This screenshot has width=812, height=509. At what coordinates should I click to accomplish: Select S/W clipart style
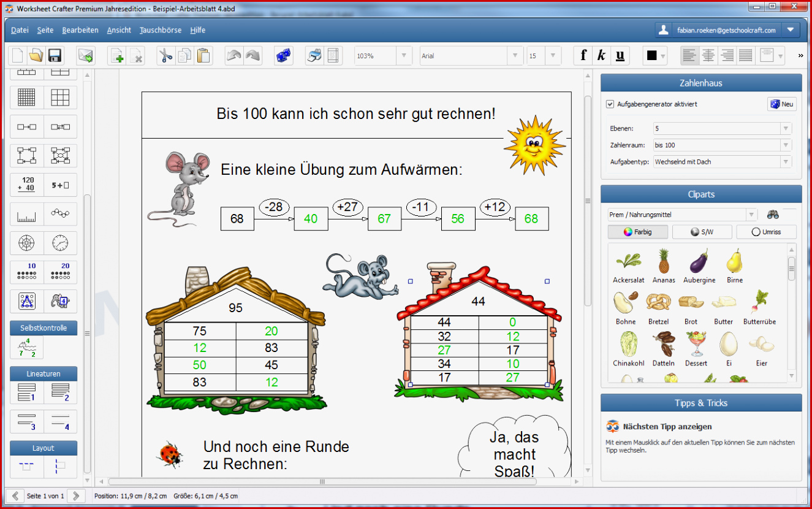click(x=702, y=232)
